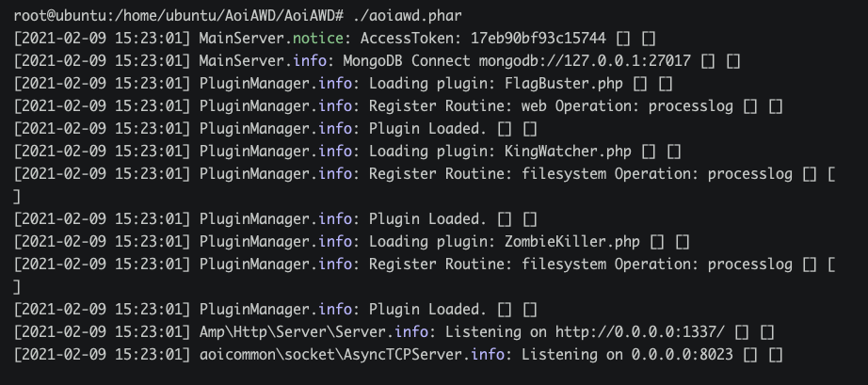Click the timestamp on the AccessToken line
This screenshot has width=868, height=385.
(x=102, y=39)
